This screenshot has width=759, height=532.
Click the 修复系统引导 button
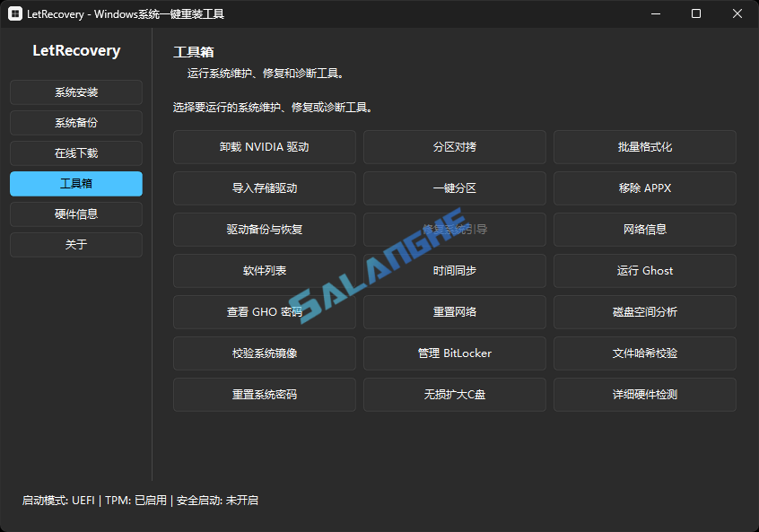[455, 230]
